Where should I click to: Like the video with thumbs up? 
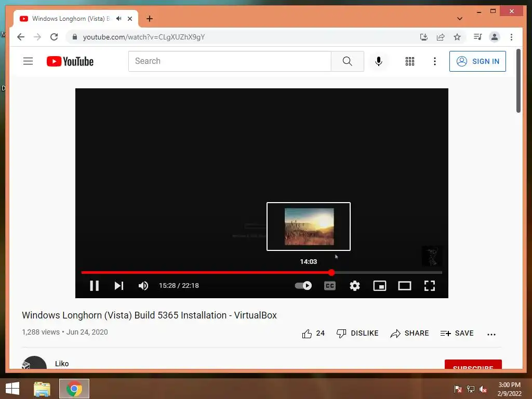313,334
